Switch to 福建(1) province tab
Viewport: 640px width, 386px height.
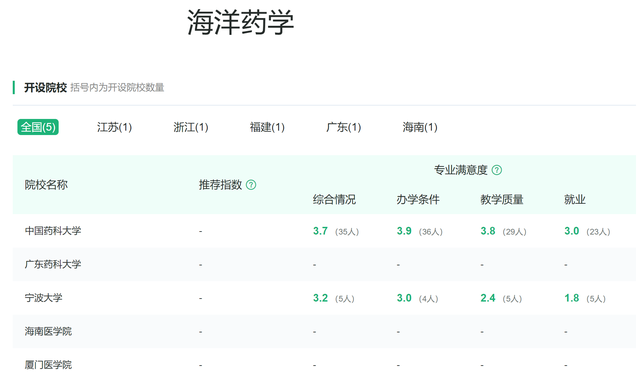(267, 127)
